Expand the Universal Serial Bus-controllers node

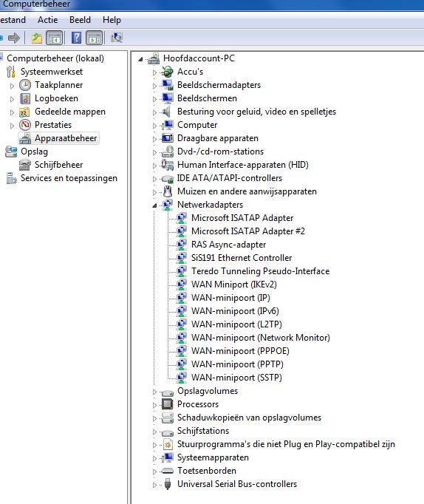[154, 485]
